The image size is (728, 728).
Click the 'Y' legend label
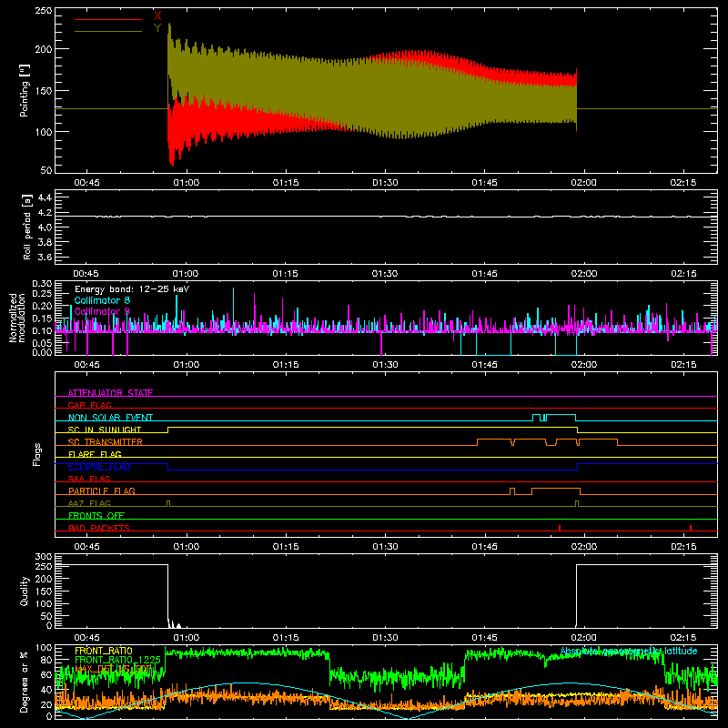coord(157,28)
